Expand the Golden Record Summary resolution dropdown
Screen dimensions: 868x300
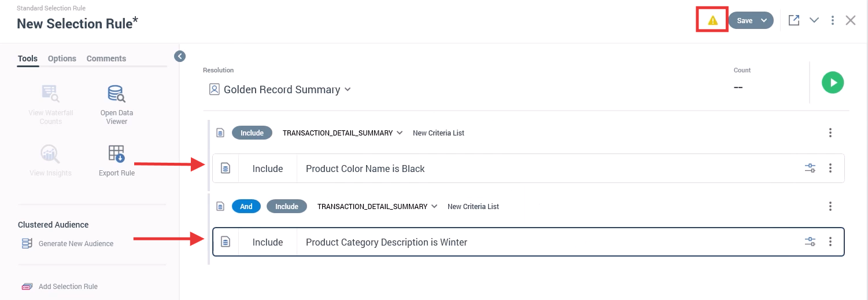[348, 90]
